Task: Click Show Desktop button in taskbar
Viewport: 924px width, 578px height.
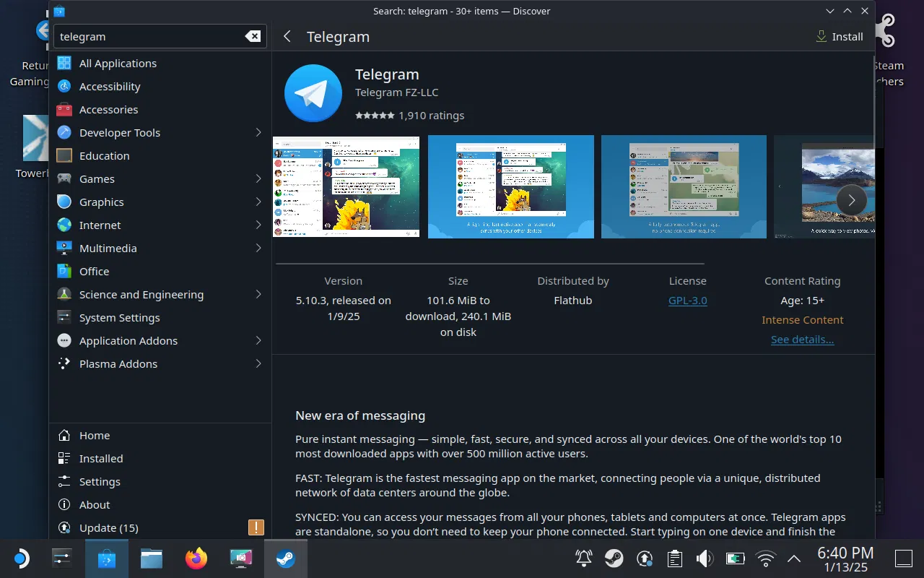Action: click(904, 558)
